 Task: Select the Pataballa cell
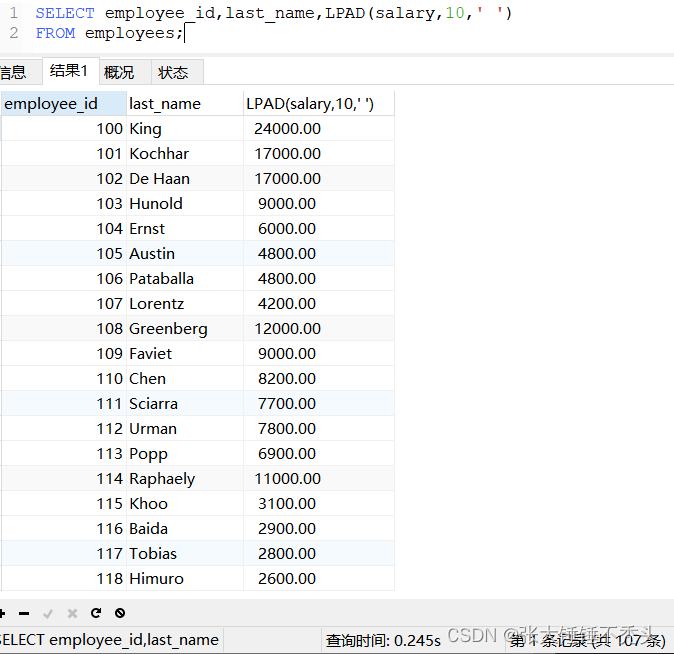[x=185, y=278]
